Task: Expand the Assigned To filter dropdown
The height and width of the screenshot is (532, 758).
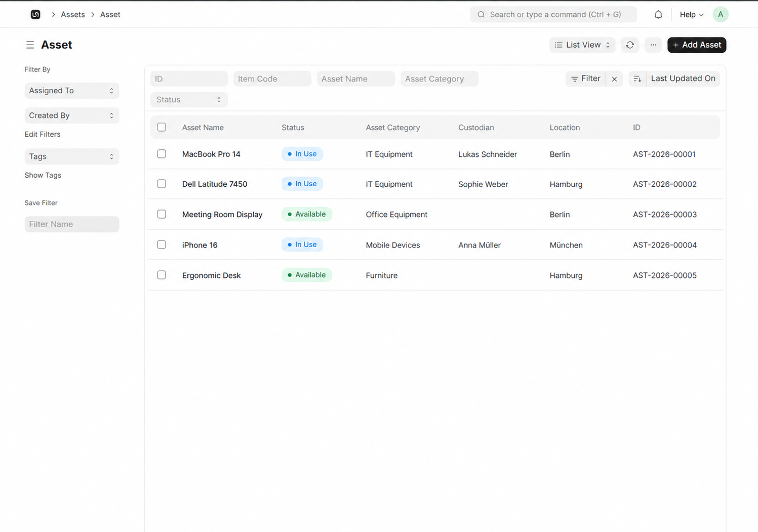Action: click(72, 91)
